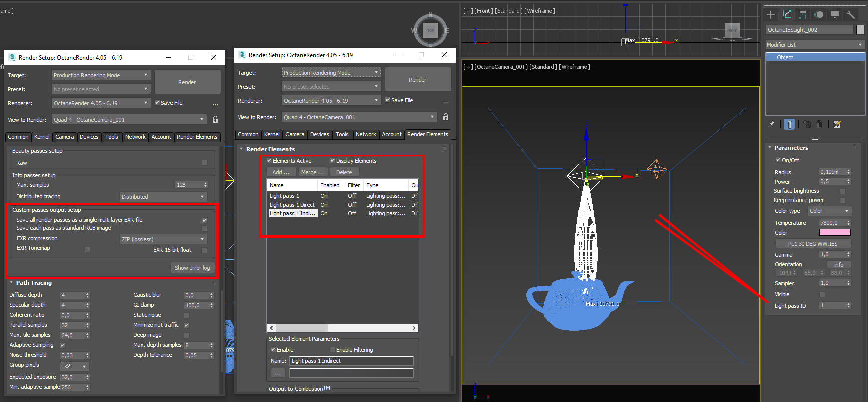Click the ellipsis beside Save File, Kernel window
The height and width of the screenshot is (402, 868).
(215, 104)
